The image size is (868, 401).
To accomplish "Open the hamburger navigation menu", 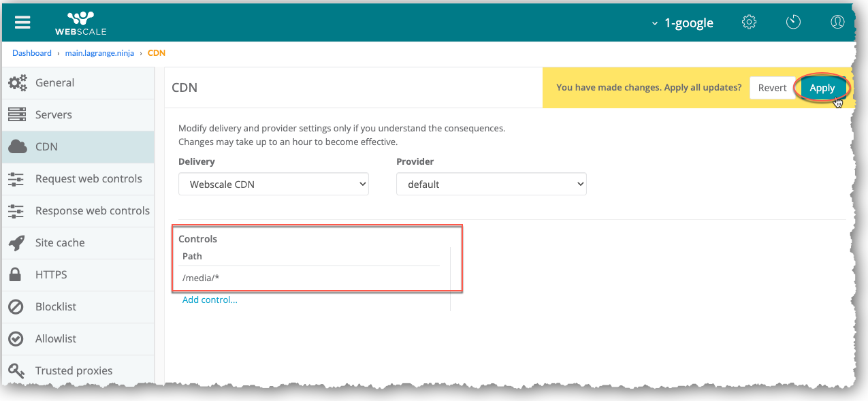I will point(22,22).
